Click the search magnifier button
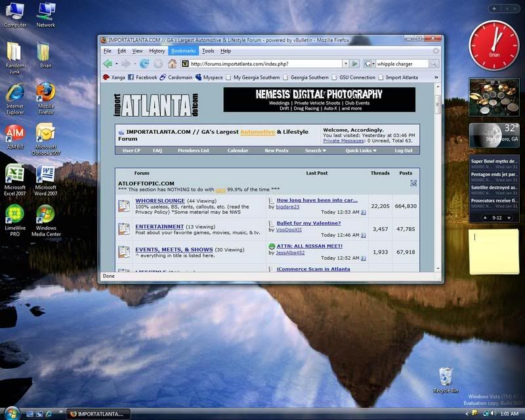This screenshot has height=420, width=525. pyautogui.click(x=434, y=64)
